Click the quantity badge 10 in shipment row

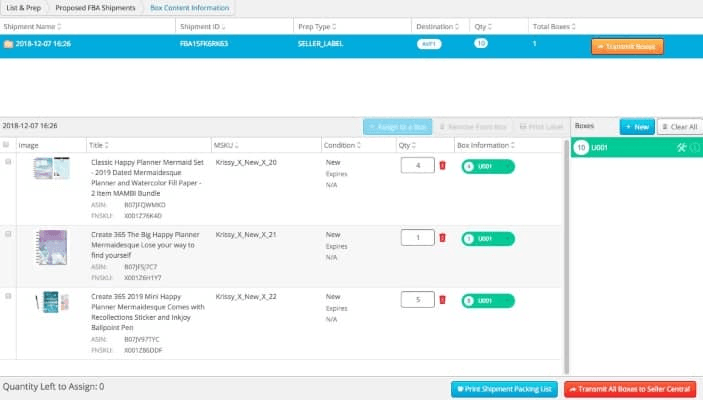tap(481, 43)
